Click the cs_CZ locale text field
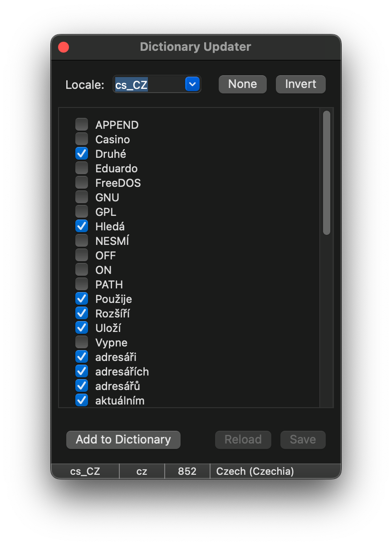The image size is (392, 546). (149, 84)
